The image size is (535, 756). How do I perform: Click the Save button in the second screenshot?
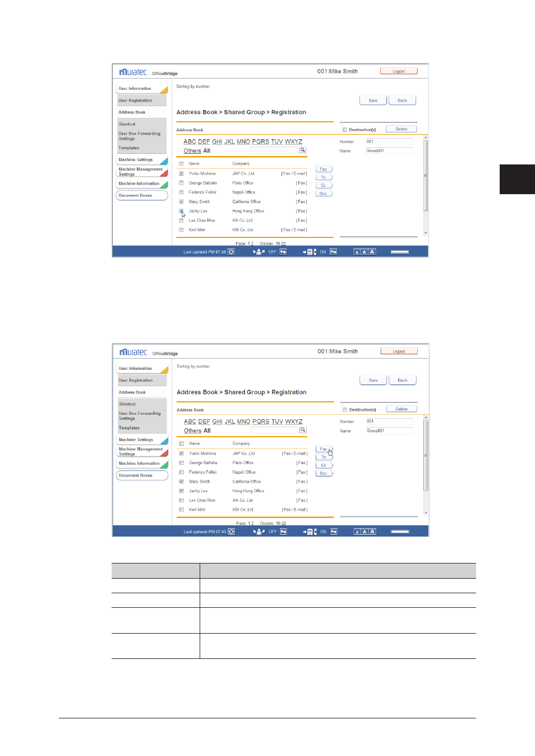point(373,380)
